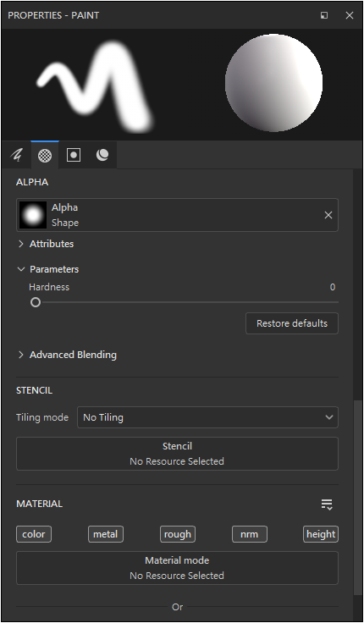Close the Properties - Paint panel
Screen dimensions: 364x623
click(x=350, y=15)
